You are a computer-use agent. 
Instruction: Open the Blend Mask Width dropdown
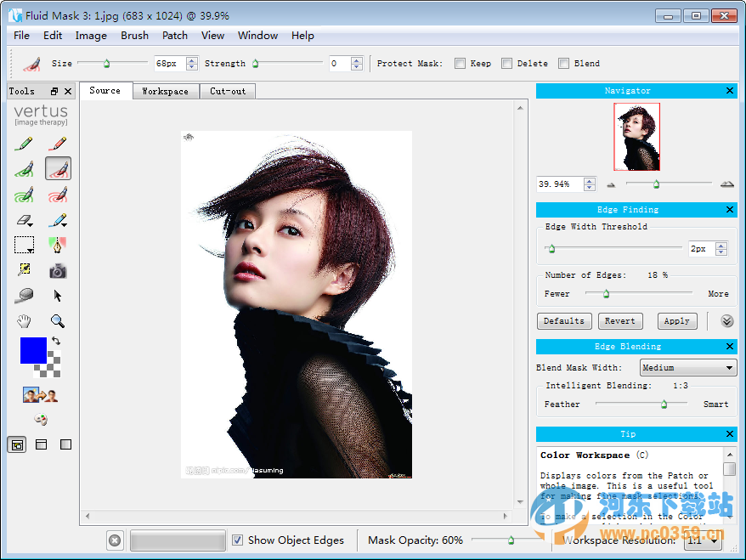(x=687, y=367)
